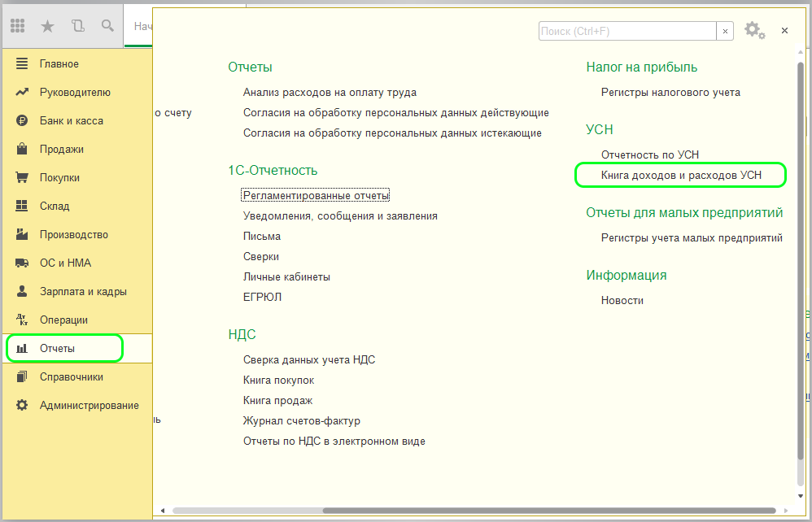
Task: Open menu settings gear icon
Action: [753, 31]
